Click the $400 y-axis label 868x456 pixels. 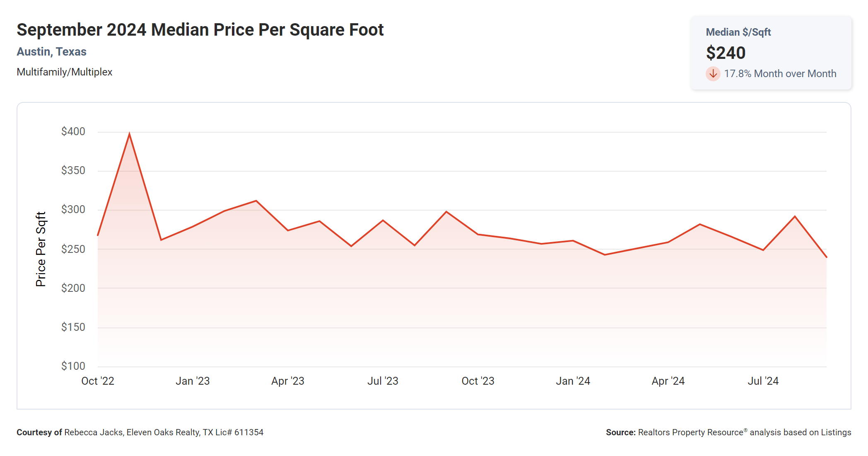73,131
